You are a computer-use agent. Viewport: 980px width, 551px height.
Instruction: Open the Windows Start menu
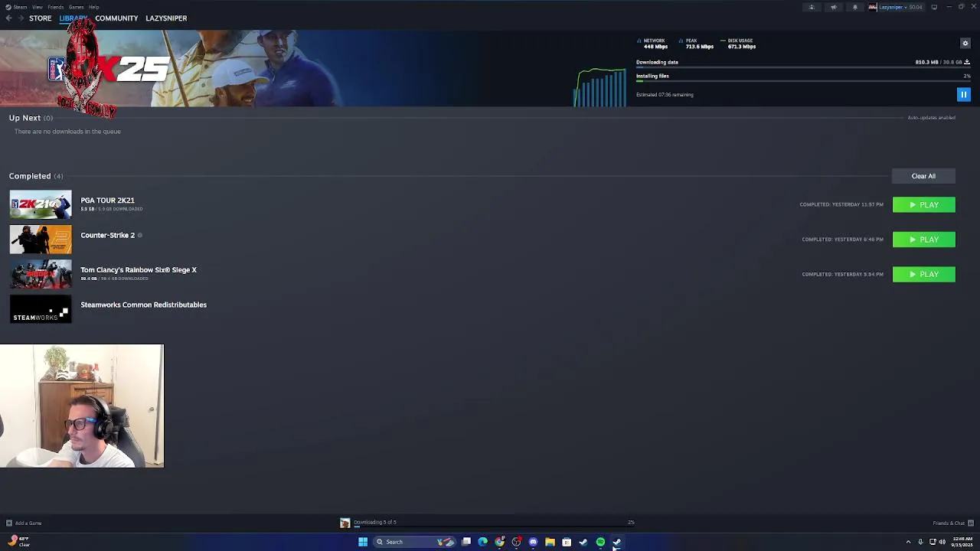click(363, 542)
